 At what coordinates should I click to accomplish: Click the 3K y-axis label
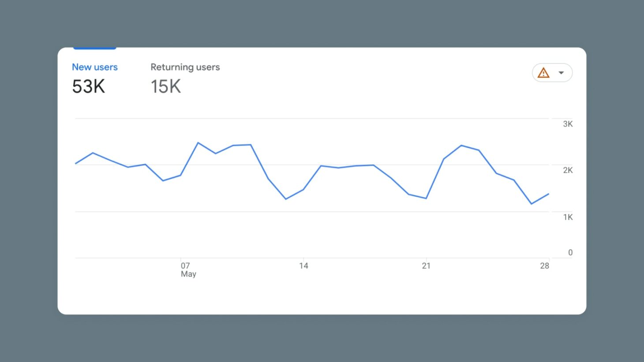pyautogui.click(x=567, y=124)
